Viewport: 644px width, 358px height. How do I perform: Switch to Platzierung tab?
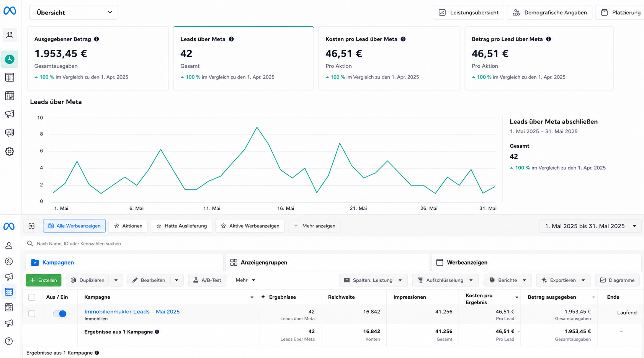pyautogui.click(x=620, y=12)
